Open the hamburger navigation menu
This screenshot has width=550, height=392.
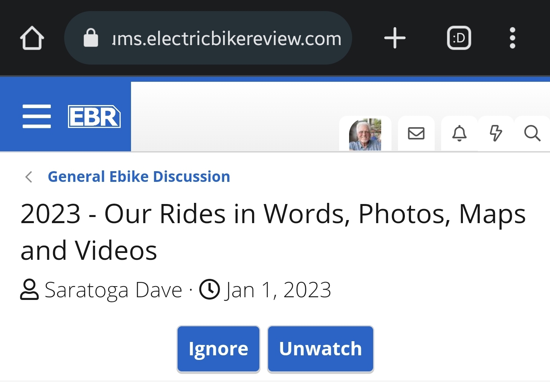coord(37,116)
